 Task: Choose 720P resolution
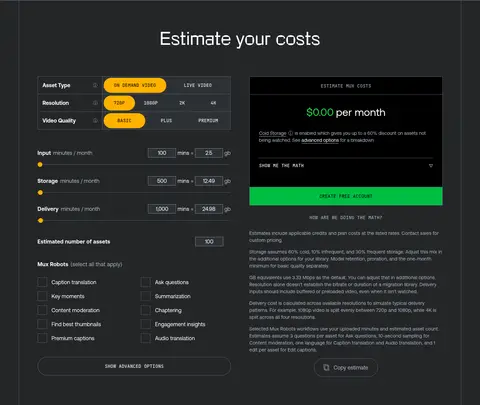point(119,103)
